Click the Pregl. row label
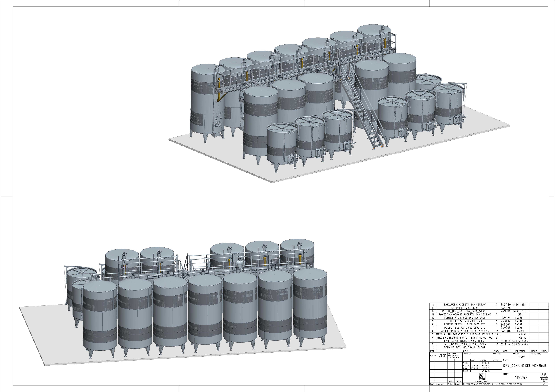This screenshot has height=392, width=555. point(466,371)
